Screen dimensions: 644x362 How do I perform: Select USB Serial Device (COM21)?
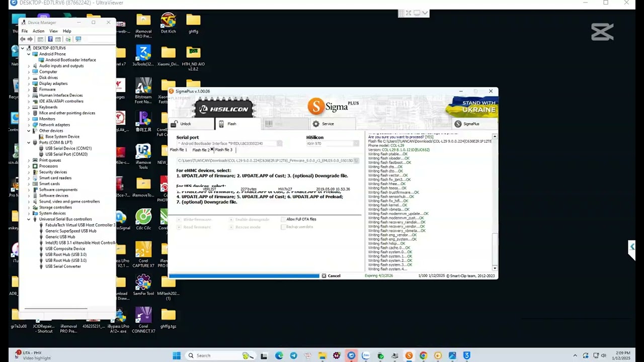tap(68, 148)
